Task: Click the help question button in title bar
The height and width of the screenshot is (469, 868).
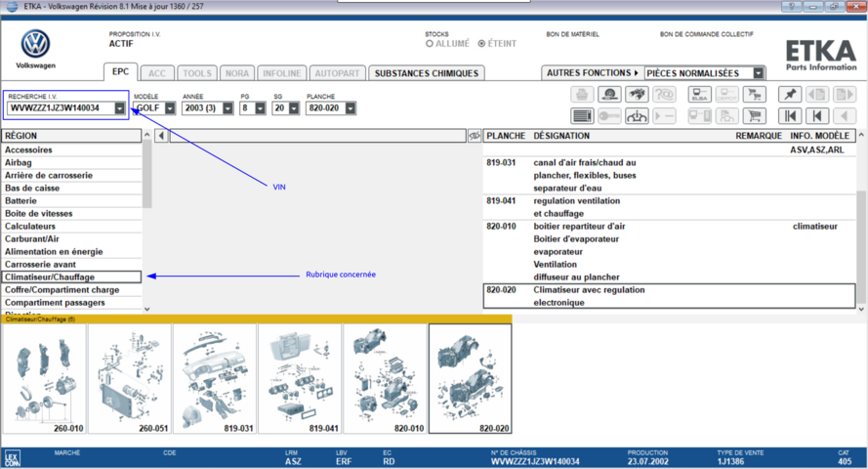Action: click(x=791, y=6)
